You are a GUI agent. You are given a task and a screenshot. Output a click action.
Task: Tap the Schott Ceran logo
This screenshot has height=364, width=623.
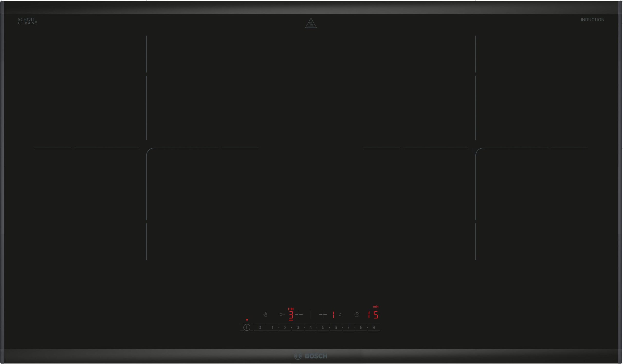[27, 21]
